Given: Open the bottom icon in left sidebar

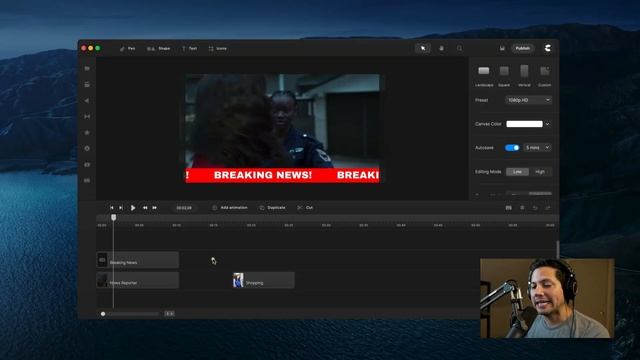Looking at the screenshot, I should point(87,180).
